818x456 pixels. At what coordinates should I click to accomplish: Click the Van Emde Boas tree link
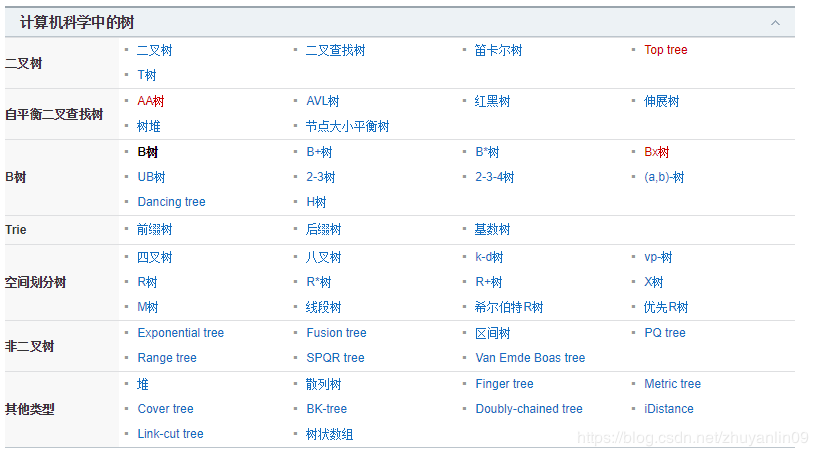(x=530, y=358)
